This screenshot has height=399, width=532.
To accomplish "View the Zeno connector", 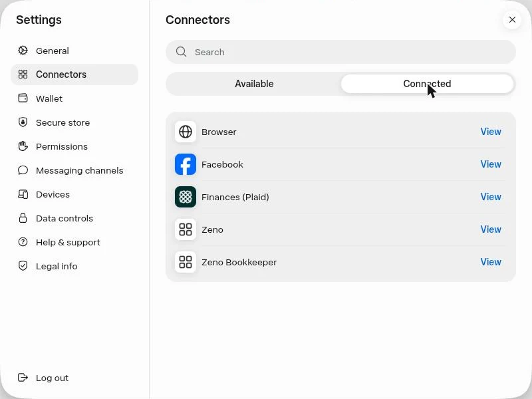I will (491, 229).
